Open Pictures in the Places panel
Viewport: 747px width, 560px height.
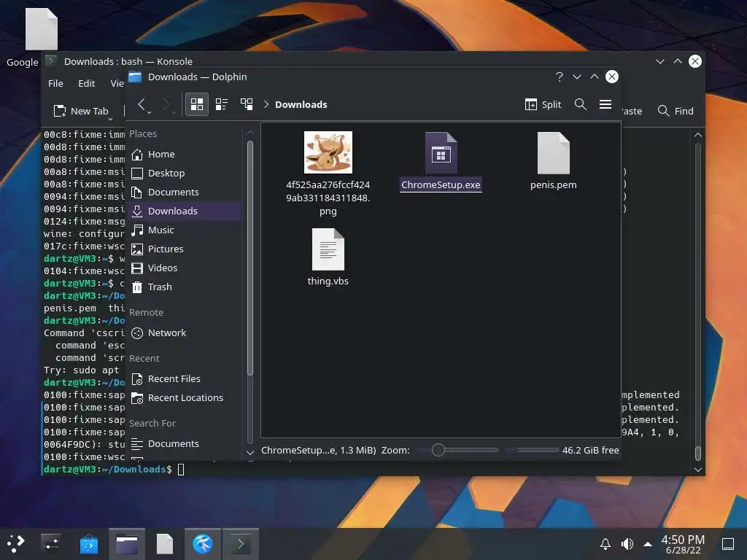(184, 249)
